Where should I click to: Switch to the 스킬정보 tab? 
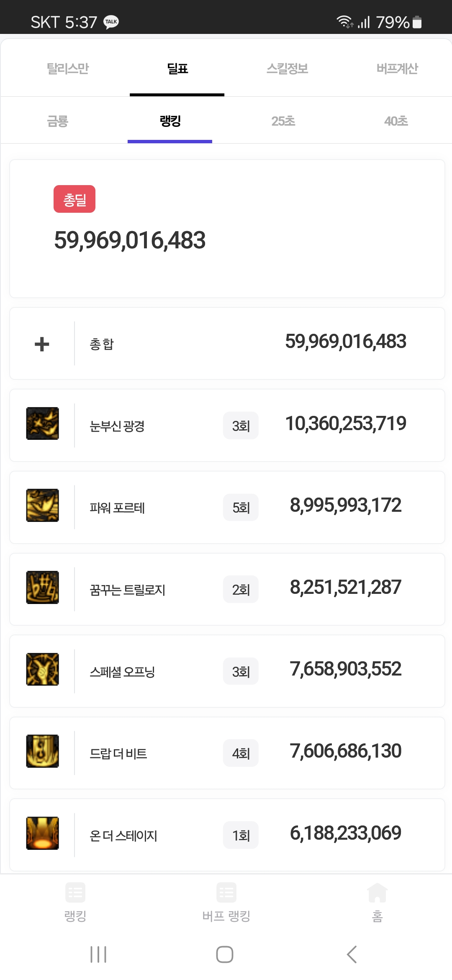[288, 69]
